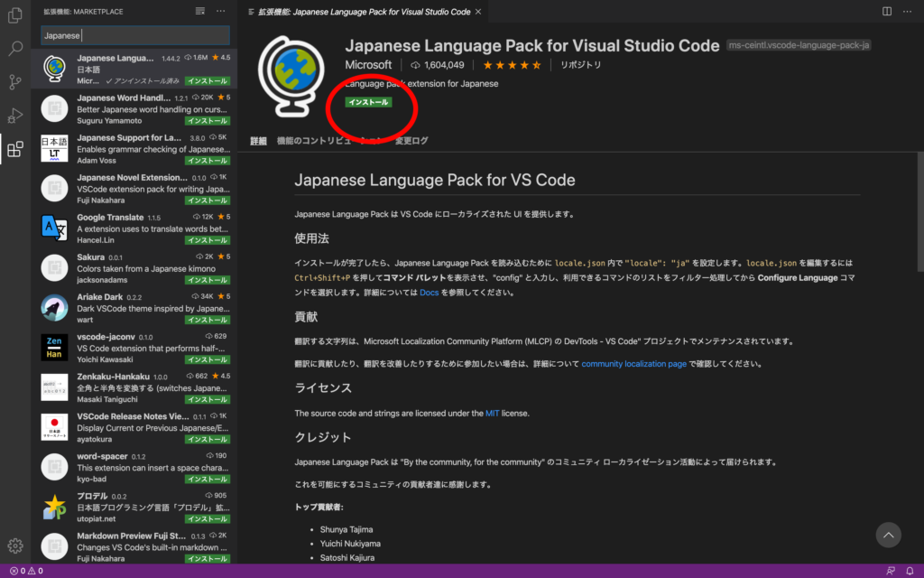Viewport: 924px width, 578px height.
Task: Open the community localization page link
Action: [633, 364]
